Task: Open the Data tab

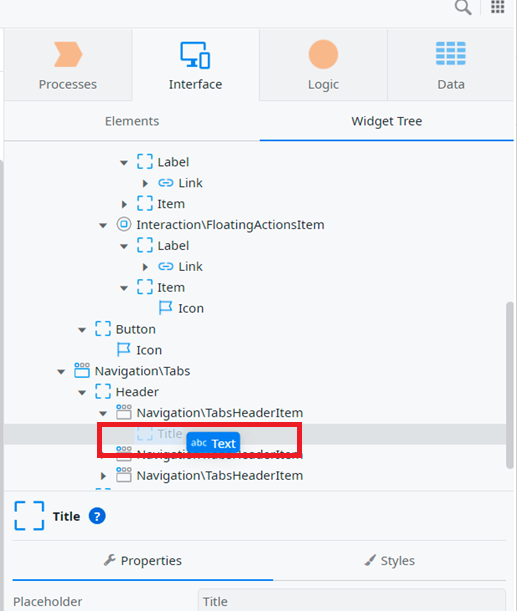Action: (451, 65)
